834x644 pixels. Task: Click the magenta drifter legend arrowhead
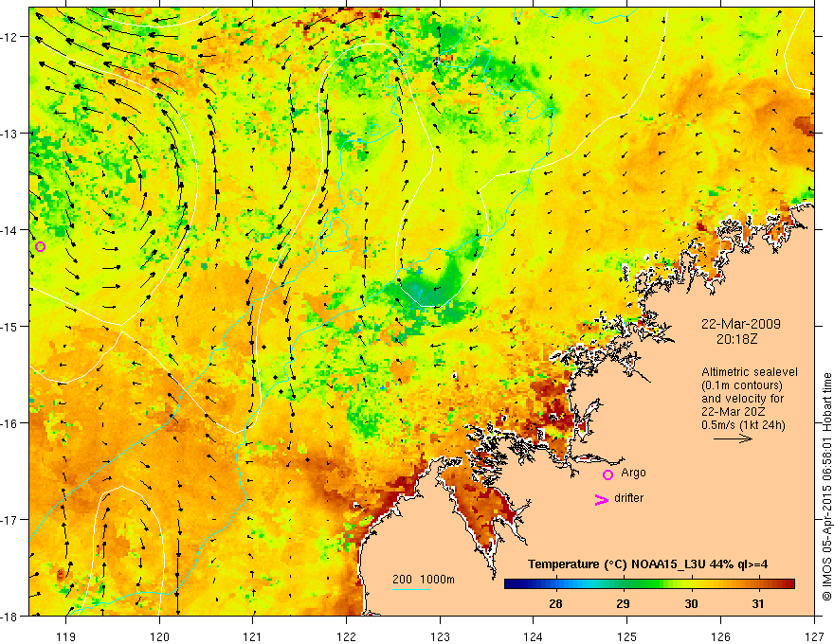(x=601, y=500)
